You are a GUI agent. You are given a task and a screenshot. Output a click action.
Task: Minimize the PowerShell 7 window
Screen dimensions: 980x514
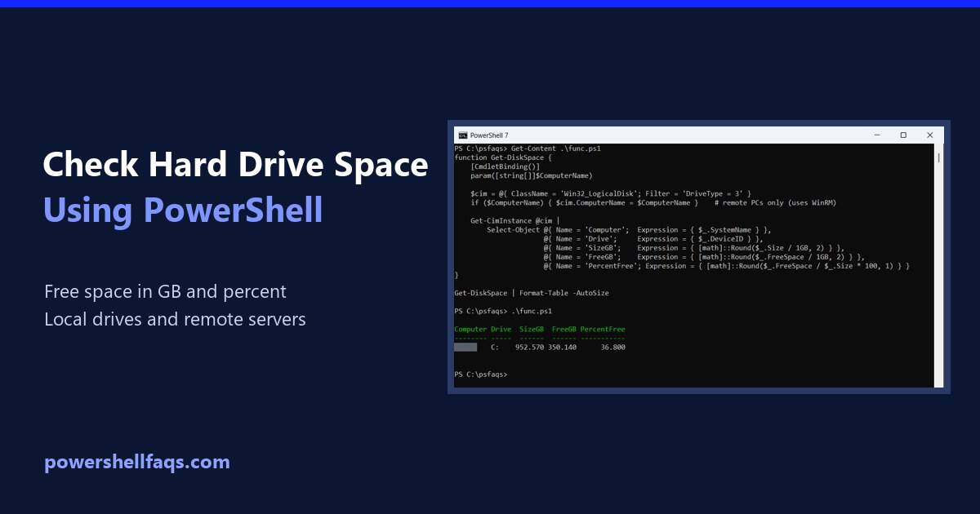(x=877, y=135)
